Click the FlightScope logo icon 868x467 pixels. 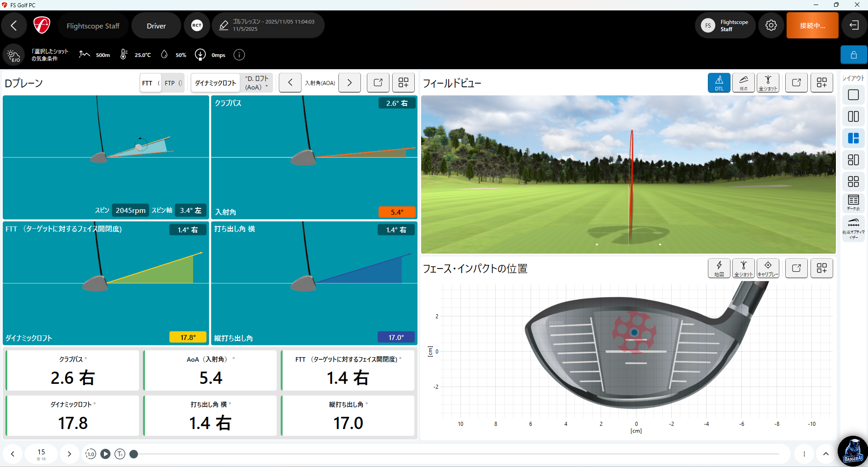(42, 25)
